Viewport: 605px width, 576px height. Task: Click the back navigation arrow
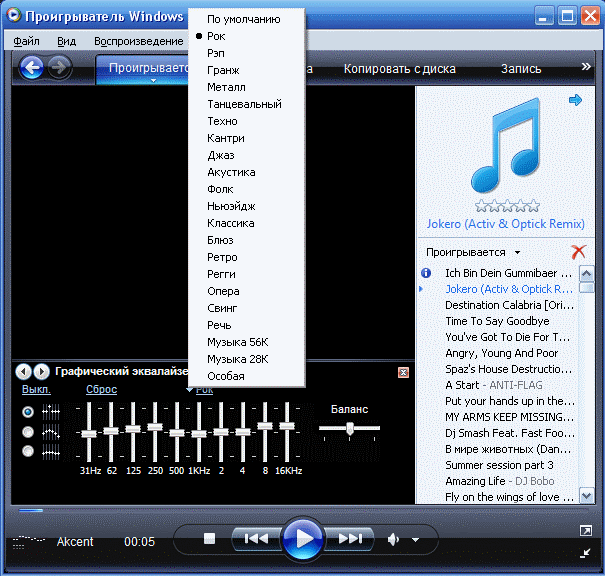tap(31, 68)
